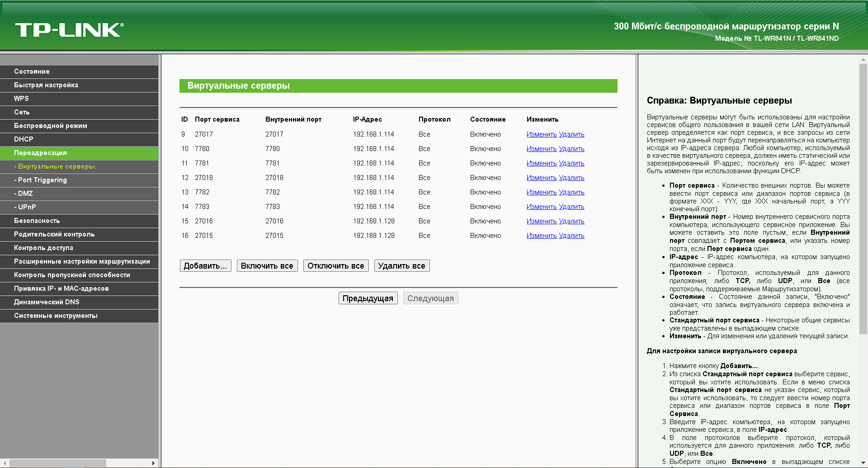Delete the port 27018 entry
This screenshot has width=868, height=468.
pyautogui.click(x=571, y=178)
